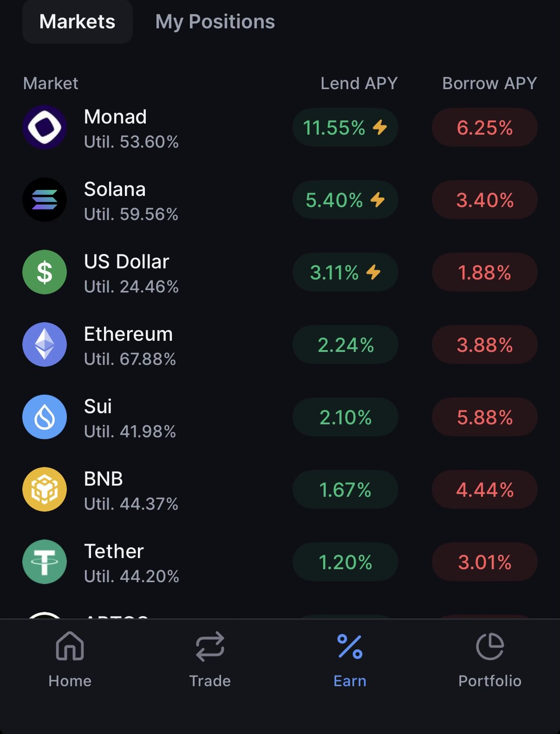560x734 pixels.
Task: Click Solana's 3.40% Borrow APY pill
Action: pos(484,200)
